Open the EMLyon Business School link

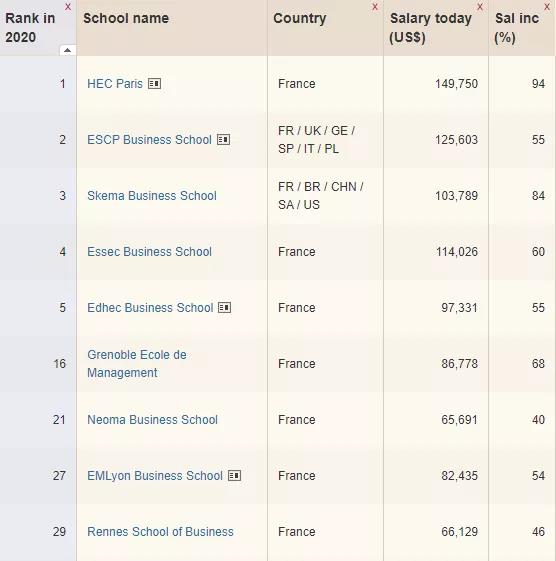[x=155, y=476]
